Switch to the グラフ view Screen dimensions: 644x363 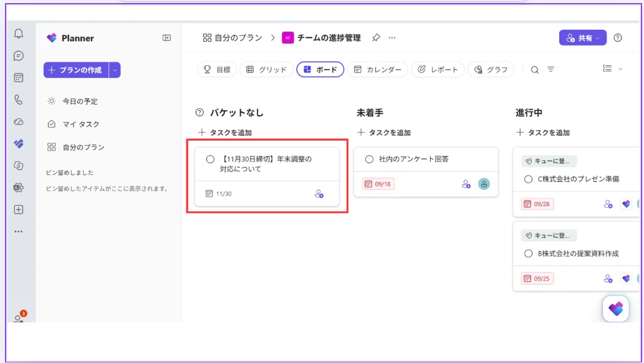pos(491,70)
